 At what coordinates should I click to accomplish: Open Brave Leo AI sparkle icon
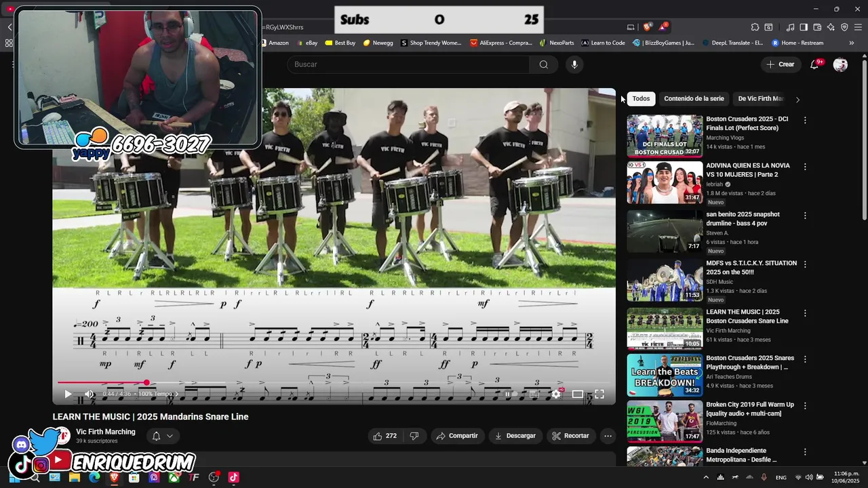831,27
